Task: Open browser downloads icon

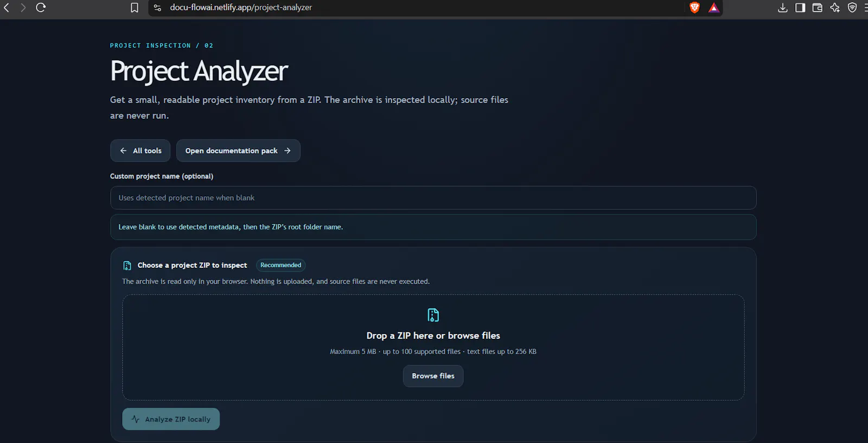Action: 783,8
